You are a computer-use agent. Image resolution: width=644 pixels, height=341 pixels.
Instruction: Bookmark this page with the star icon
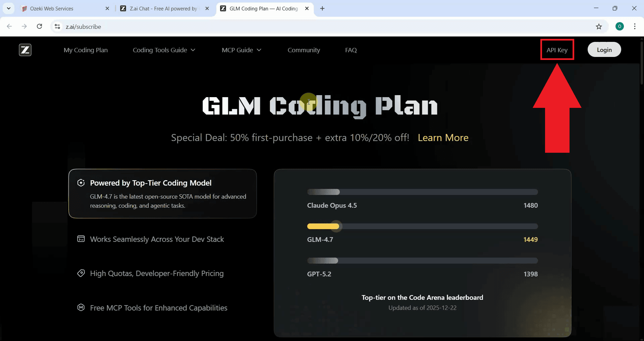599,26
